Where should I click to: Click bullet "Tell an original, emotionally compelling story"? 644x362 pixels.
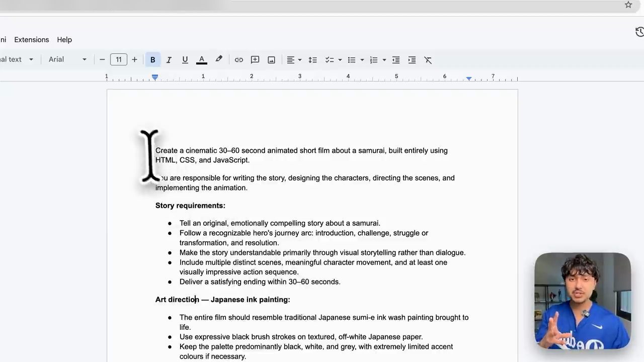280,223
